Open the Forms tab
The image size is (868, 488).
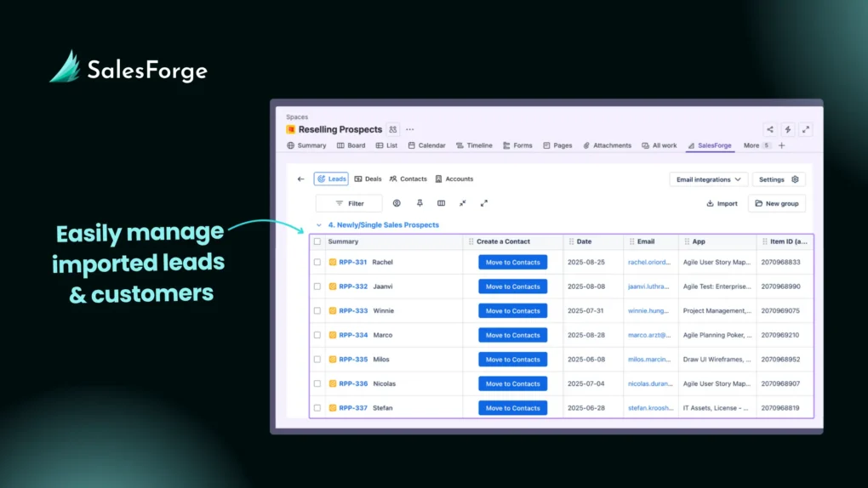pyautogui.click(x=517, y=145)
